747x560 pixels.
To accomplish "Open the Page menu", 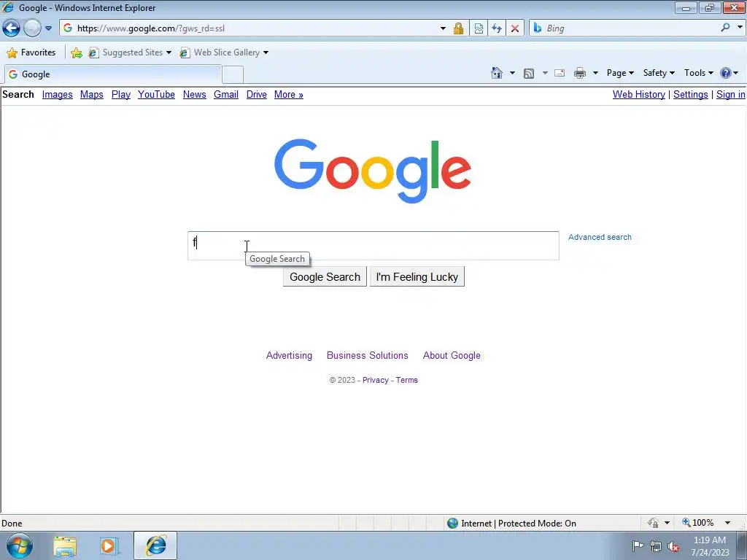I will point(620,73).
